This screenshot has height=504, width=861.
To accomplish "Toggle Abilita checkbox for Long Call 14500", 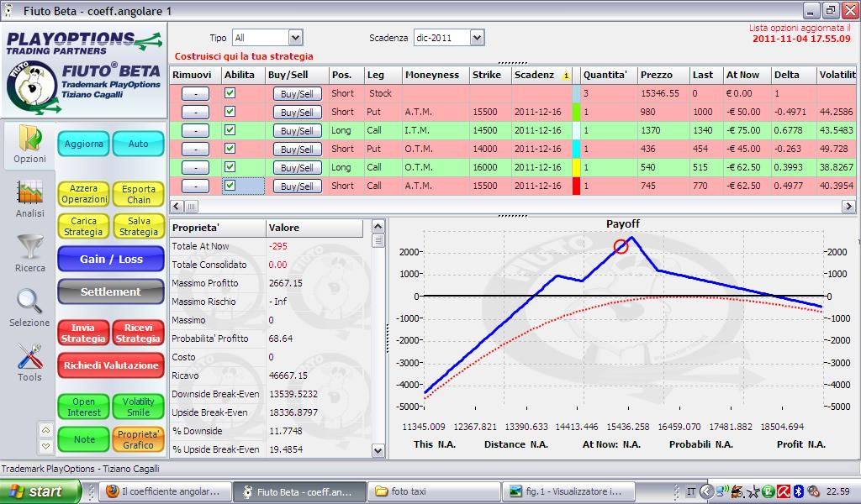I will [230, 130].
